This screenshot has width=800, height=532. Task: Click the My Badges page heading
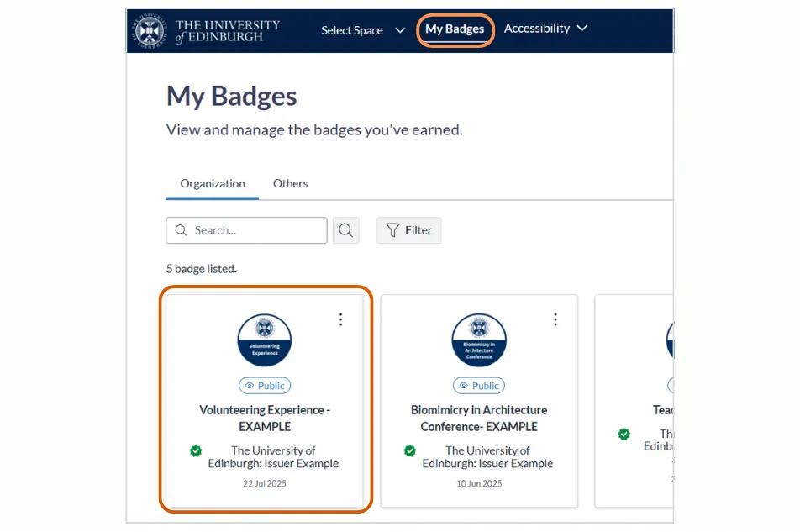click(232, 96)
